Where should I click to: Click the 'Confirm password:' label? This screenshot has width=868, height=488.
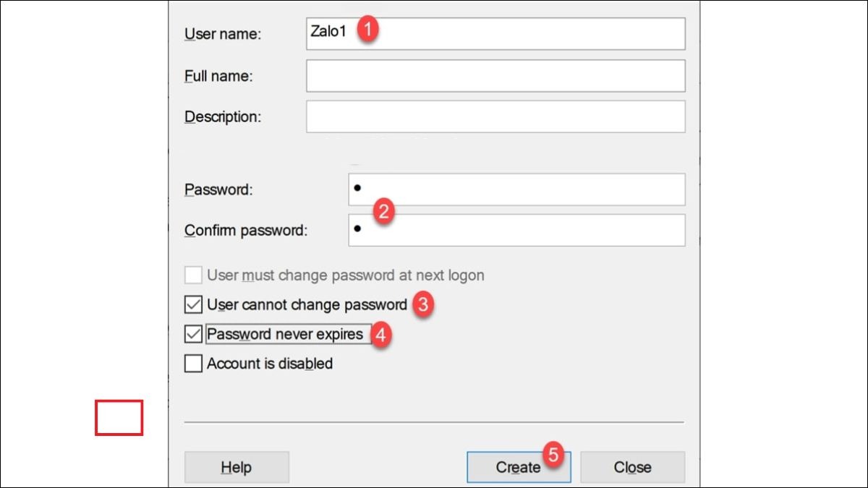(246, 231)
